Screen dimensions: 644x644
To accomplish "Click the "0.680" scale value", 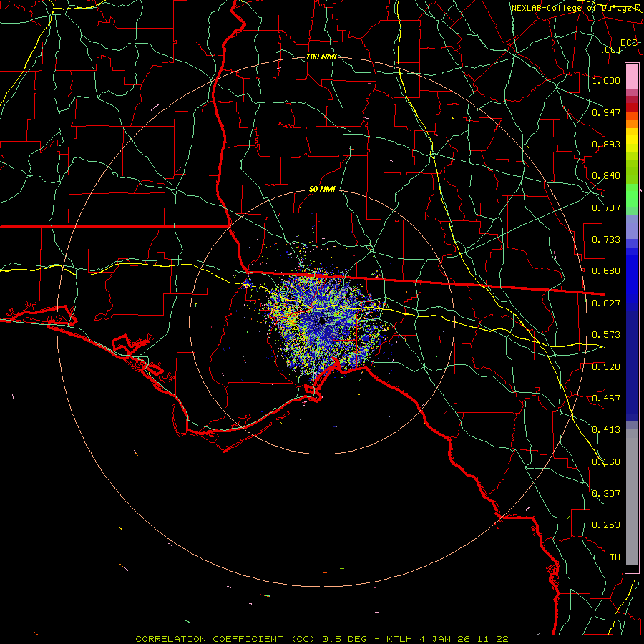I will pos(606,271).
